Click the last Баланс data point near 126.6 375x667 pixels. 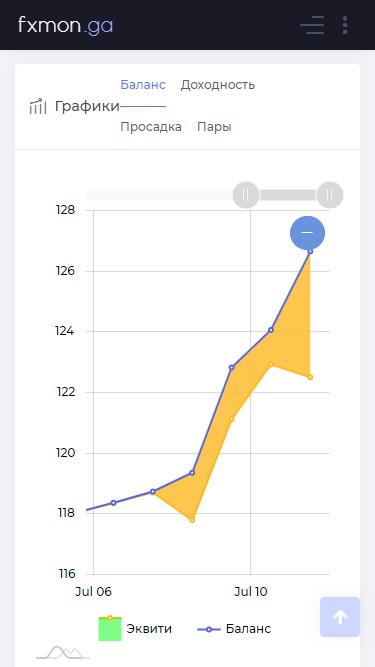point(310,251)
